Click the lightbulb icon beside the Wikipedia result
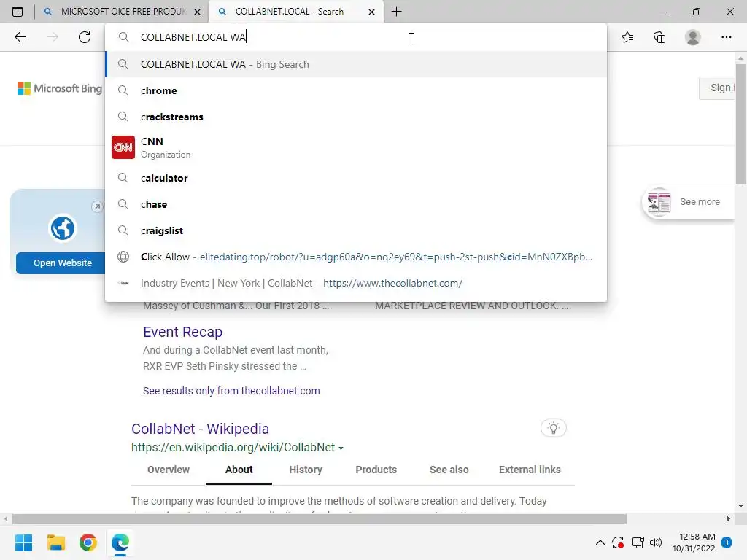Viewport: 747px width, 560px height. click(x=553, y=427)
